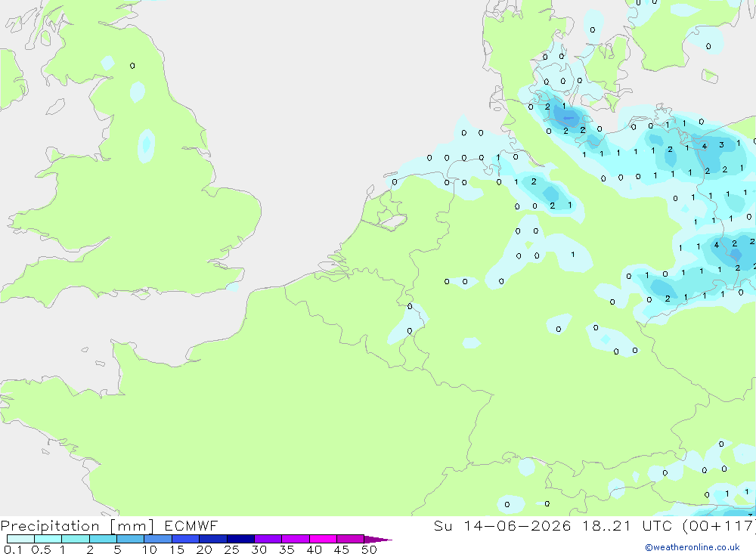Click the '(00+117)' forecast offset text
Viewport: 756px width, 554px height.
718,525
